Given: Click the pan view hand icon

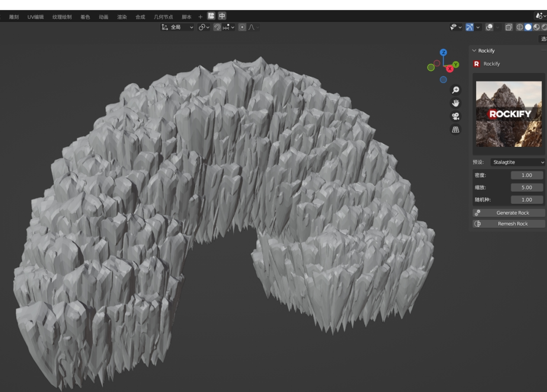Looking at the screenshot, I should (456, 103).
